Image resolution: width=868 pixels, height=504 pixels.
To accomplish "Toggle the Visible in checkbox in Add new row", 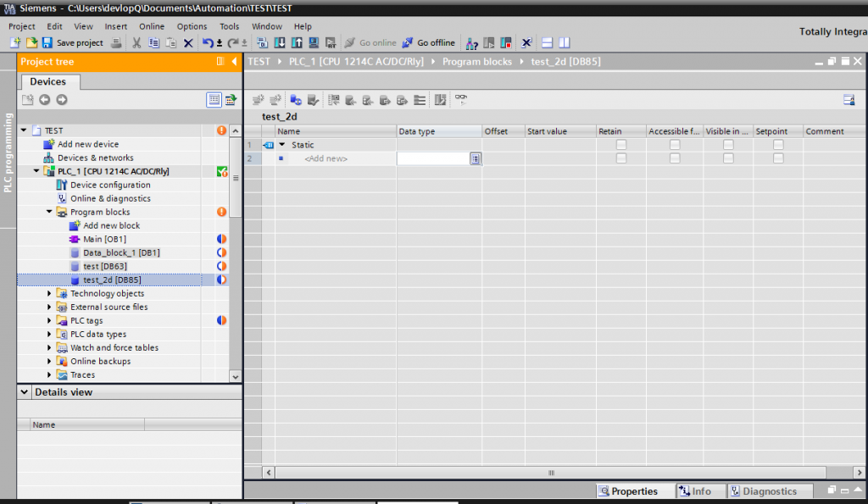I will click(x=728, y=158).
